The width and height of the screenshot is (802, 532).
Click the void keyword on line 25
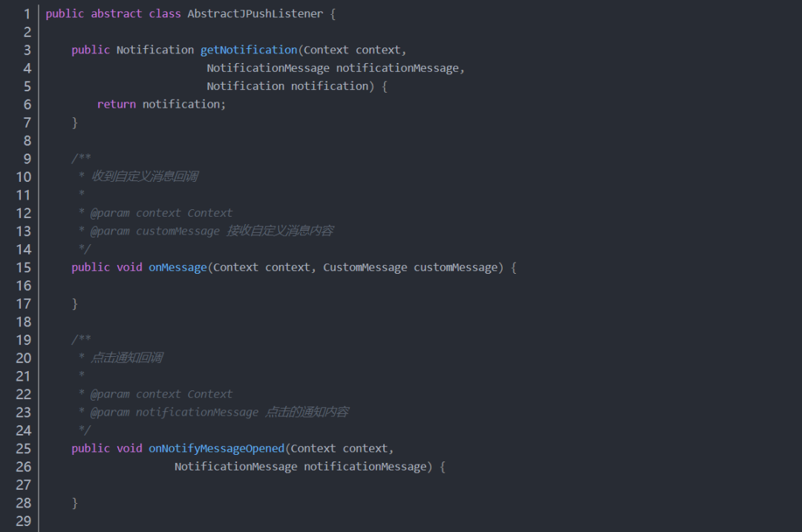(x=129, y=449)
